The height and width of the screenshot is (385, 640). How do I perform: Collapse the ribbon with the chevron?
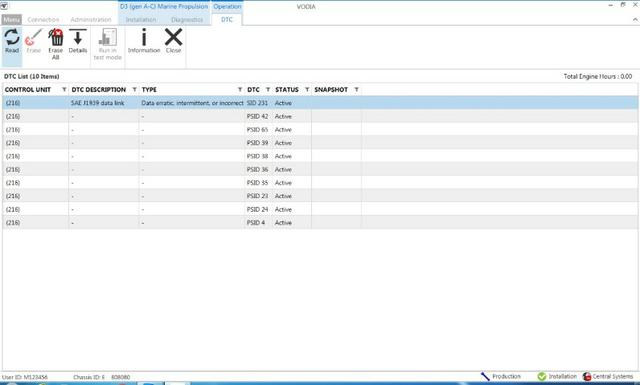(x=636, y=19)
